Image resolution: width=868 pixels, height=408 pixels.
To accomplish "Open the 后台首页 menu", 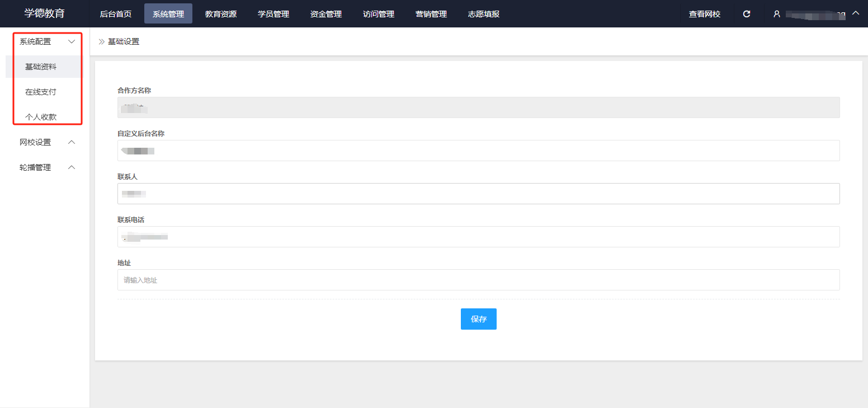I will point(116,14).
